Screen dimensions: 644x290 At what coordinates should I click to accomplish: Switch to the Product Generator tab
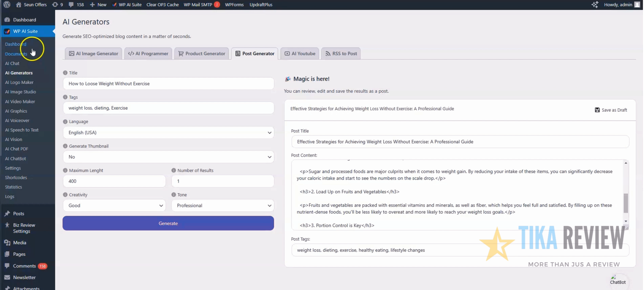[202, 54]
